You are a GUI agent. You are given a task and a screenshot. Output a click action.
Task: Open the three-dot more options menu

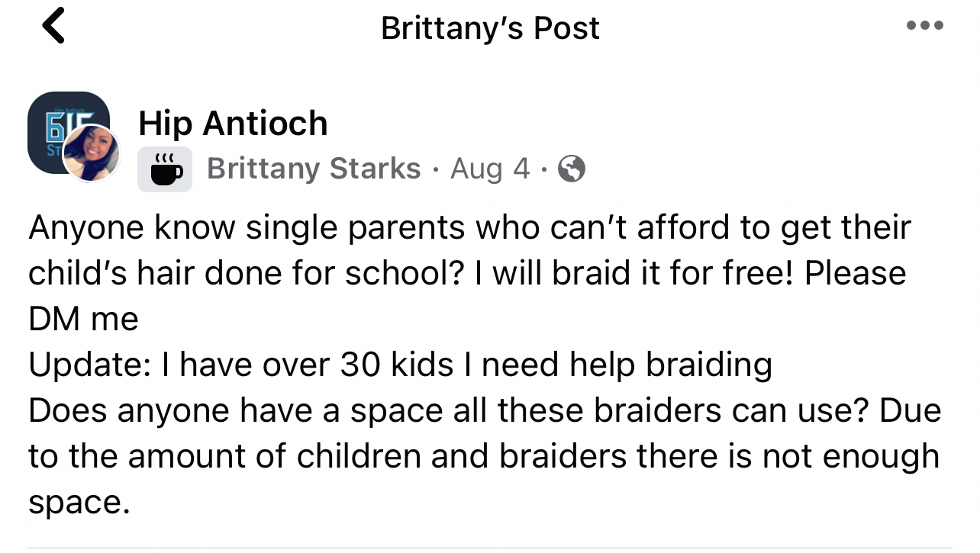[925, 26]
